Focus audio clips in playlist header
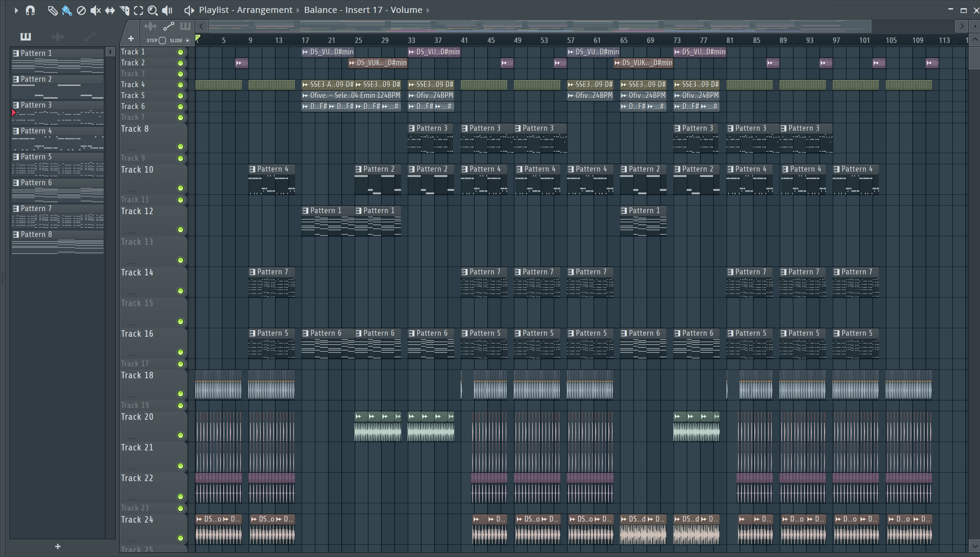Image resolution: width=980 pixels, height=557 pixels. 150,26
